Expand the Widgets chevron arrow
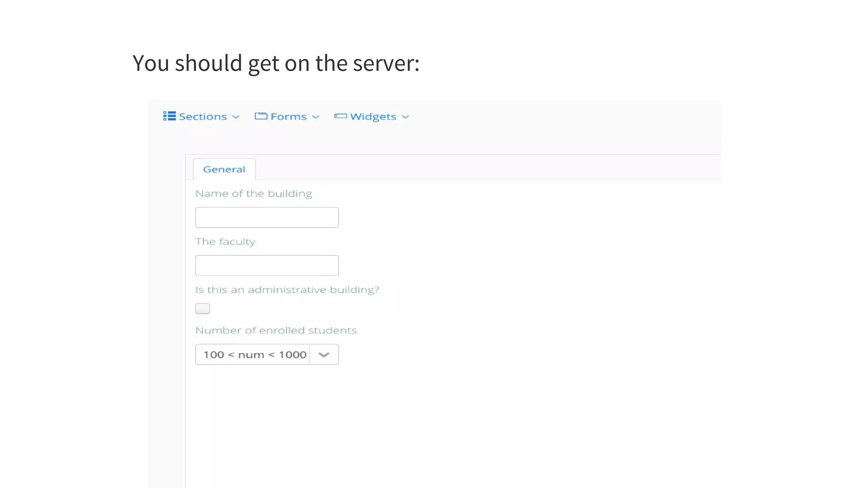This screenshot has height=488, width=868. 405,117
